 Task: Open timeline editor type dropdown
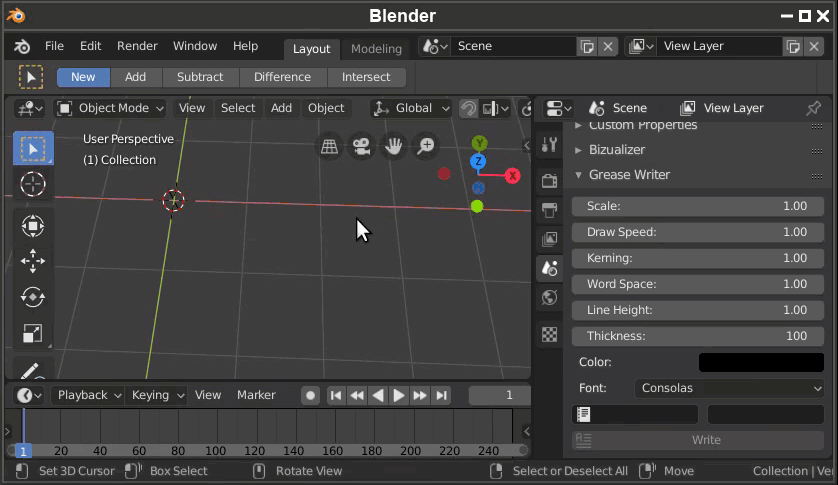tap(29, 396)
